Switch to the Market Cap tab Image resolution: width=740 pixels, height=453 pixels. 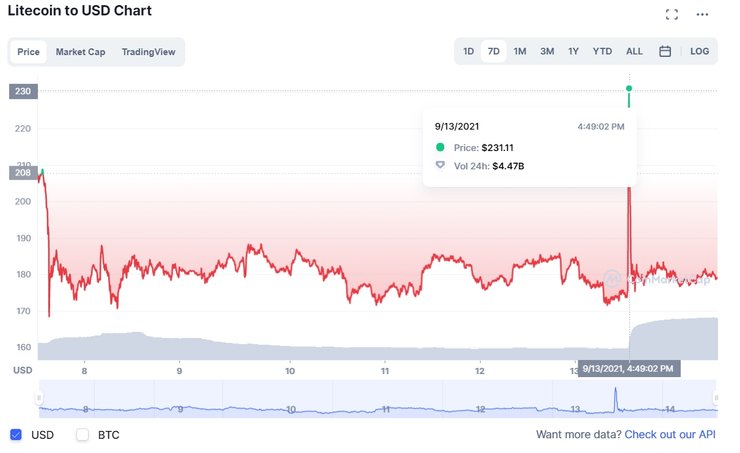pyautogui.click(x=80, y=52)
